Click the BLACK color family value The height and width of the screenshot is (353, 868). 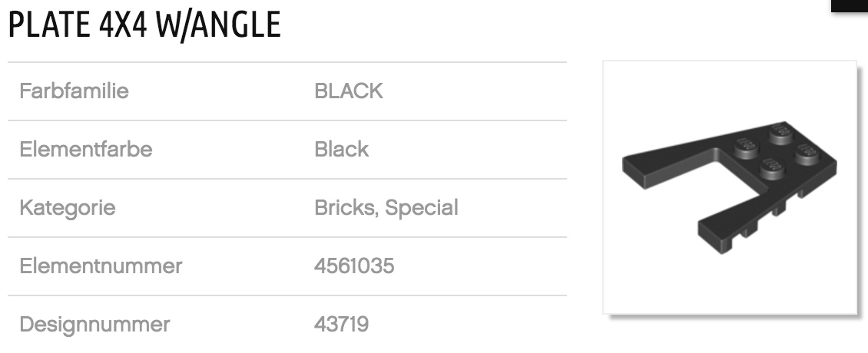tap(348, 91)
